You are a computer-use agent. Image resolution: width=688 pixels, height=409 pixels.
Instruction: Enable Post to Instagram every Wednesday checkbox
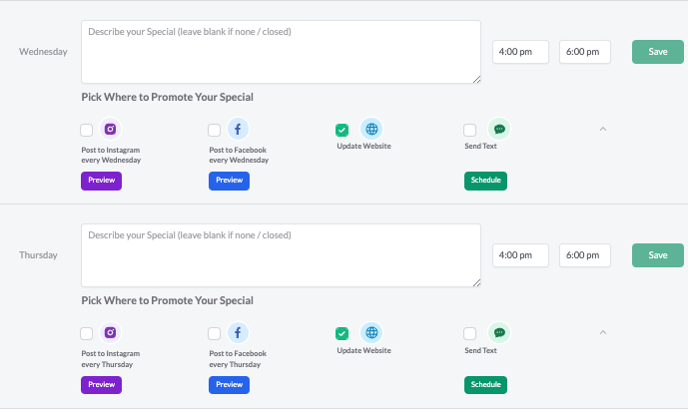[86, 130]
